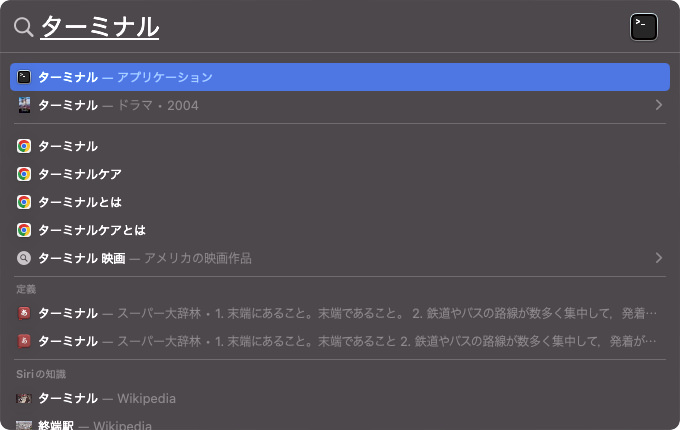The height and width of the screenshot is (430, 680).
Task: Click the Spotlight magnifying glass icon
Action: (x=23, y=27)
